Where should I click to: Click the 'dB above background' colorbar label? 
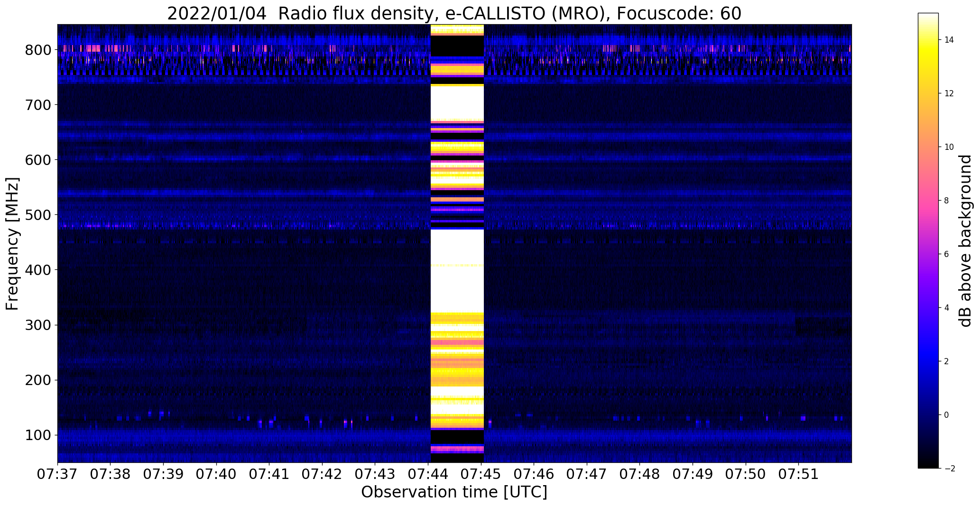965,241
